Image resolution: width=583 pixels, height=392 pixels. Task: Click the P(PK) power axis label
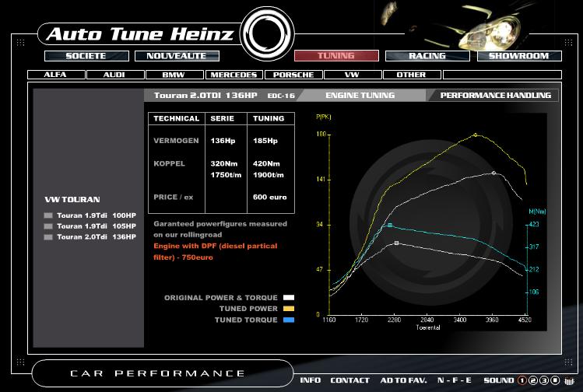coord(324,117)
